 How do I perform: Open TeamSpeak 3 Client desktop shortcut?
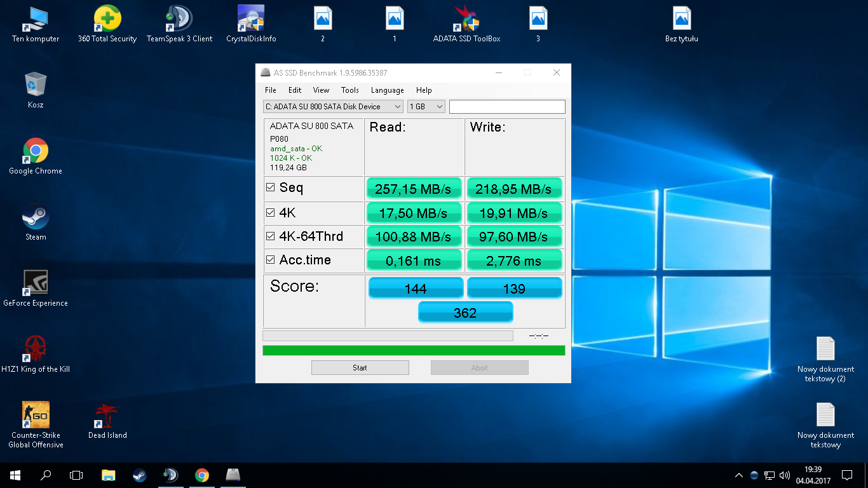pyautogui.click(x=179, y=25)
